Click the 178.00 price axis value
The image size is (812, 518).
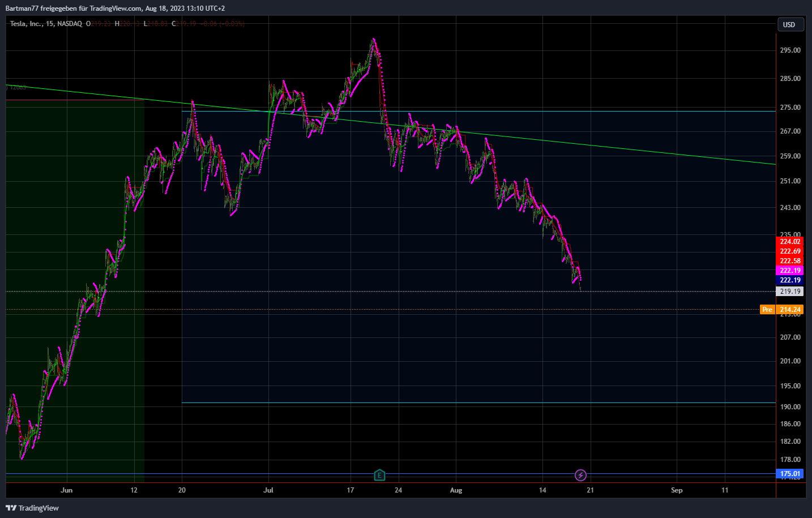790,460
